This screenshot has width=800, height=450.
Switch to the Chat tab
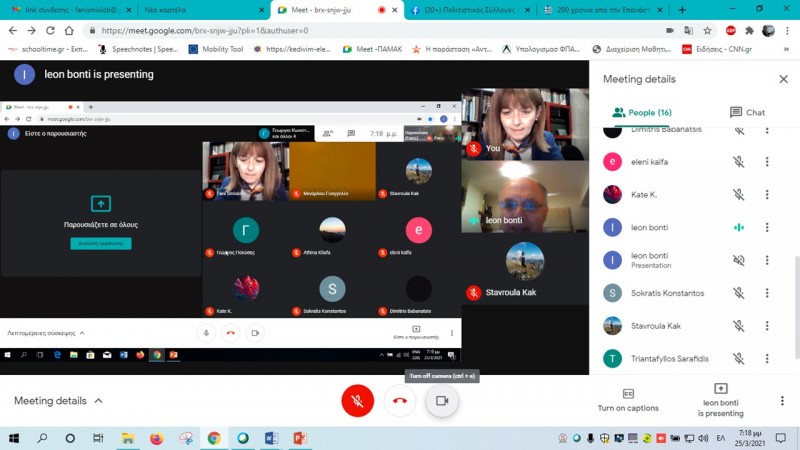pyautogui.click(x=747, y=113)
